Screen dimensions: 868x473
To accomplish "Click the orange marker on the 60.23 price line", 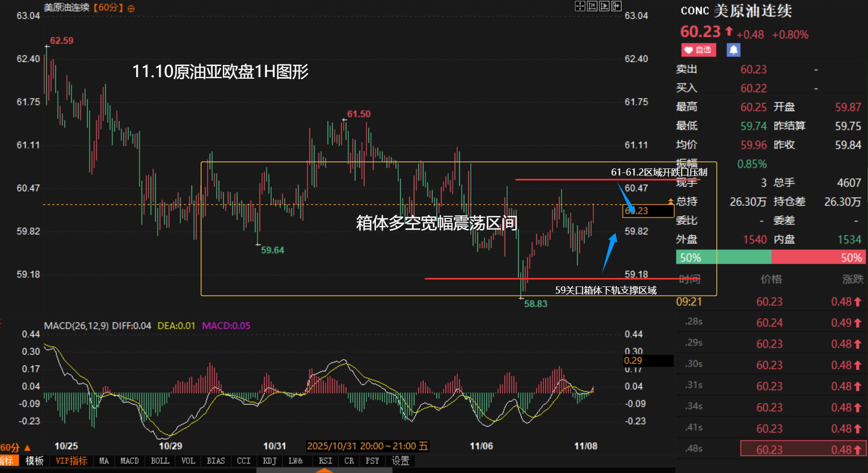I will [670, 201].
